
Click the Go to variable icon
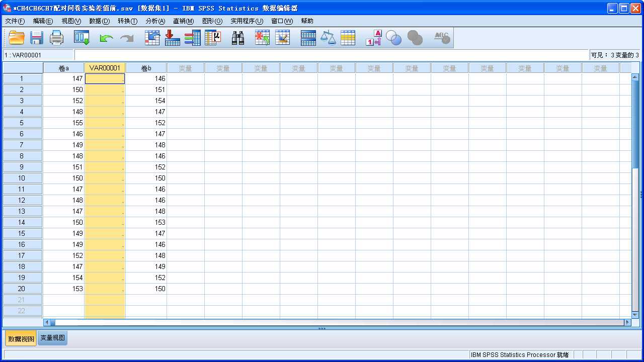172,38
